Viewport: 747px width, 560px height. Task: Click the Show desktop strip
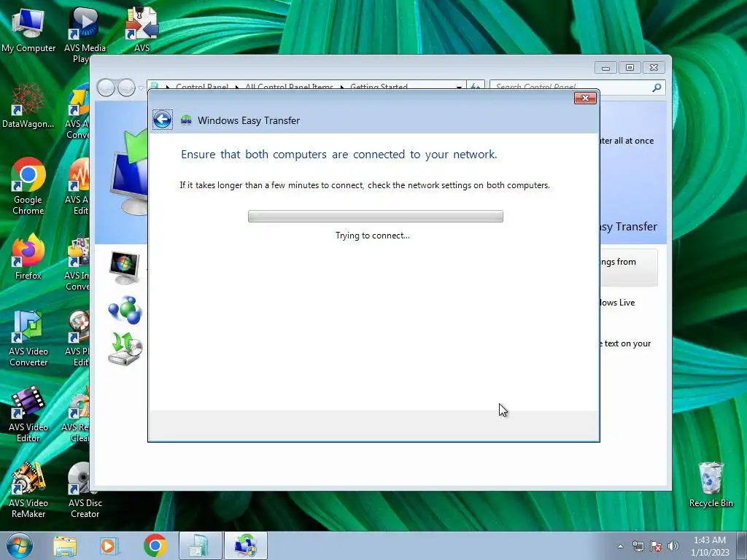742,545
